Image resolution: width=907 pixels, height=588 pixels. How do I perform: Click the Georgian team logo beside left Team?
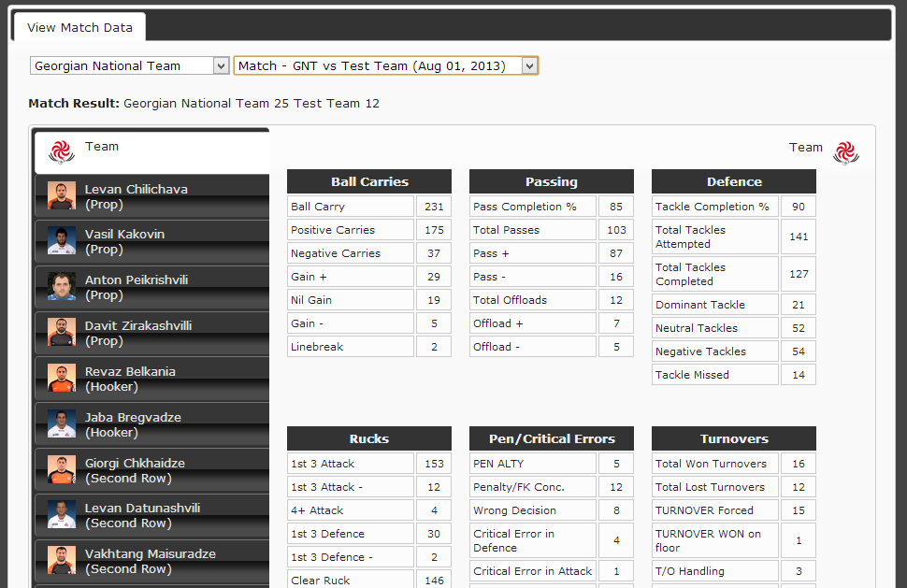62,152
